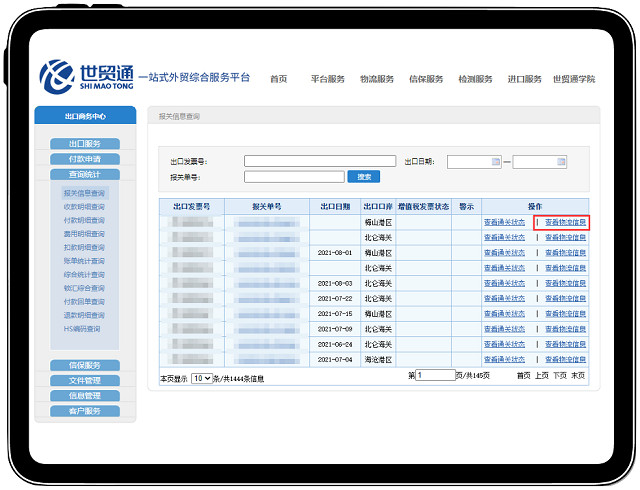This screenshot has height=490, width=640.
Task: Open 查看通关状态 for the 2021-08-01 row
Action: pyautogui.click(x=504, y=253)
